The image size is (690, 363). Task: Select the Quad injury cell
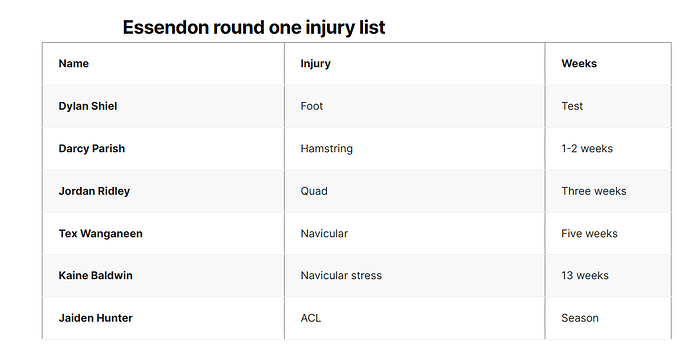tap(415, 191)
